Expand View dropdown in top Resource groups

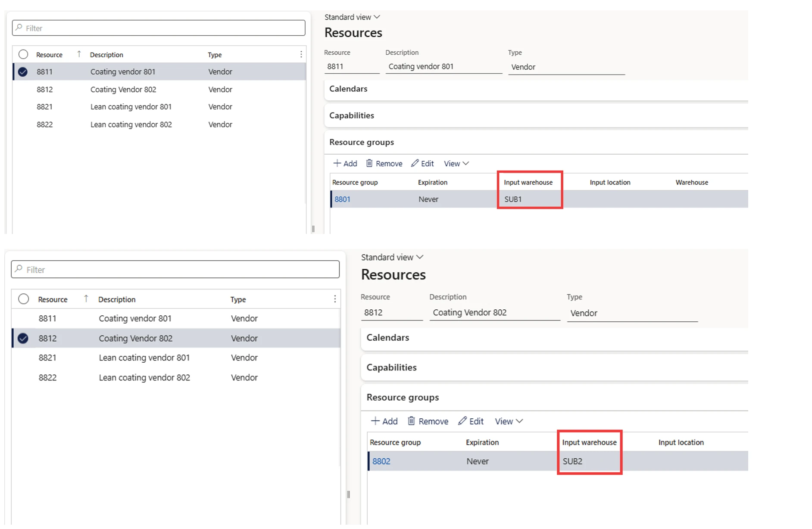[x=456, y=164]
